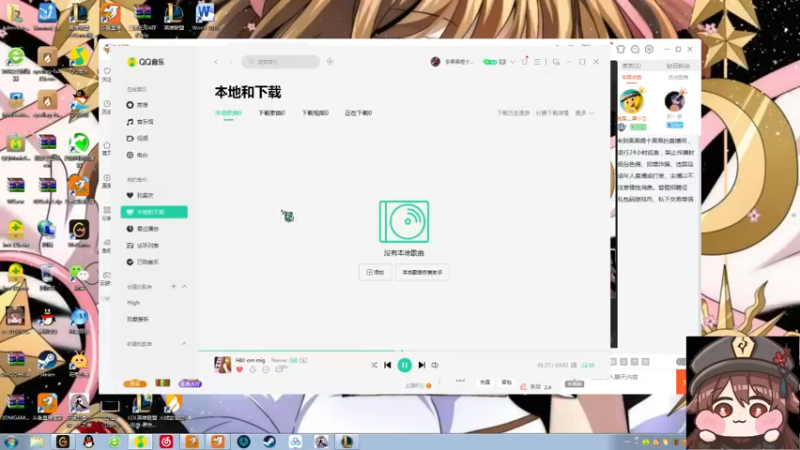Go back with the navigation arrow

tap(216, 62)
